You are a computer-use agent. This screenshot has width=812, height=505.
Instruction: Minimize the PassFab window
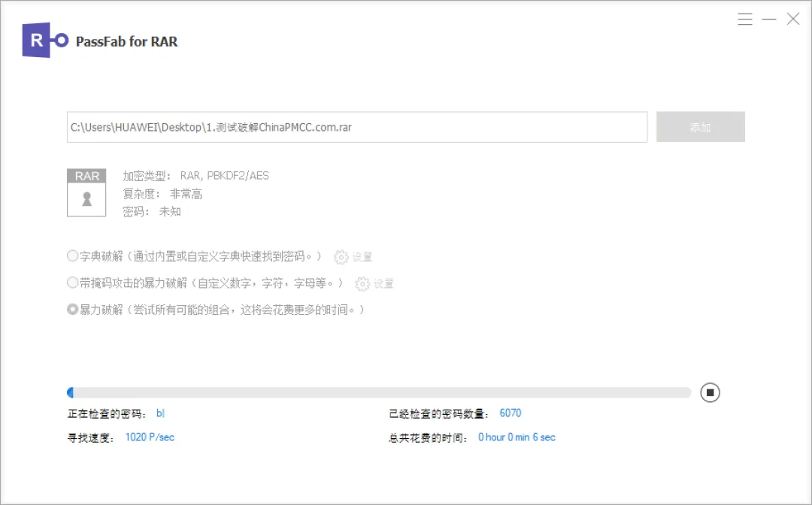pos(769,19)
